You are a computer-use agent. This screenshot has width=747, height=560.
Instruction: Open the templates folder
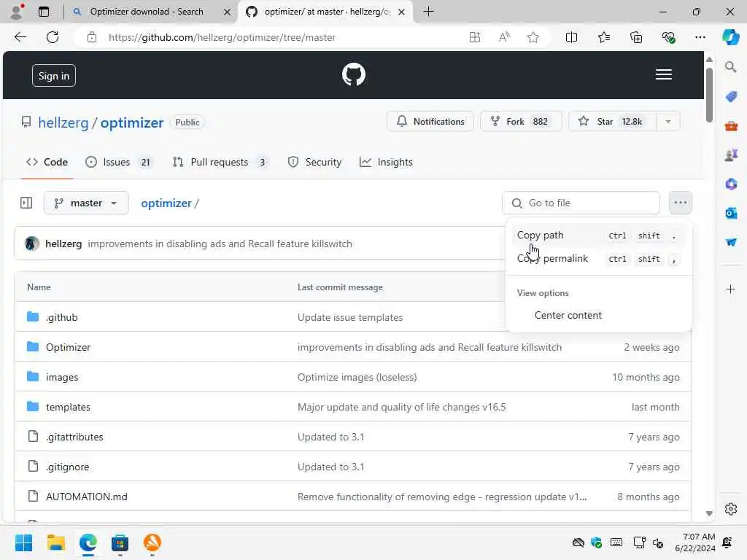click(x=68, y=407)
